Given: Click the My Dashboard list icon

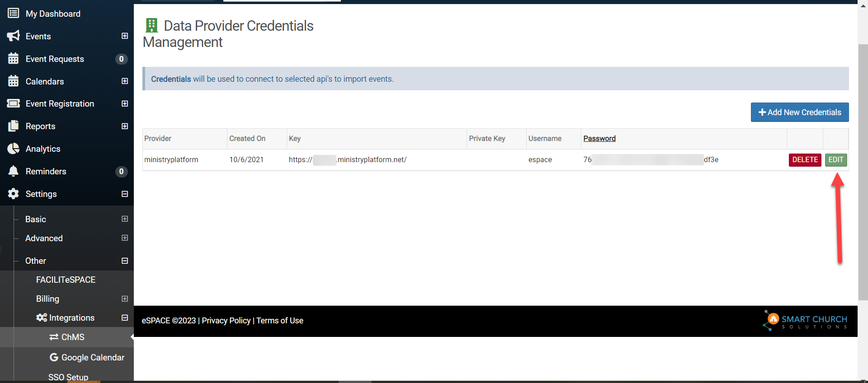Looking at the screenshot, I should point(13,13).
